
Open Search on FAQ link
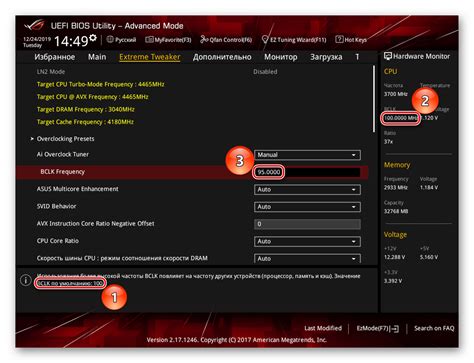pyautogui.click(x=434, y=328)
